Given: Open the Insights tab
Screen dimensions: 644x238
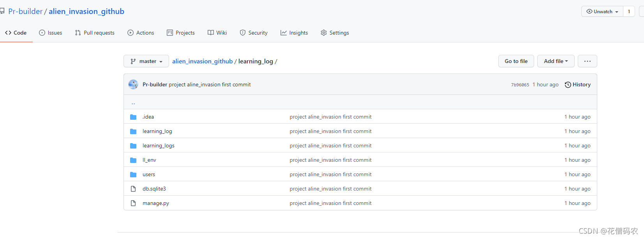Looking at the screenshot, I should click(x=294, y=33).
